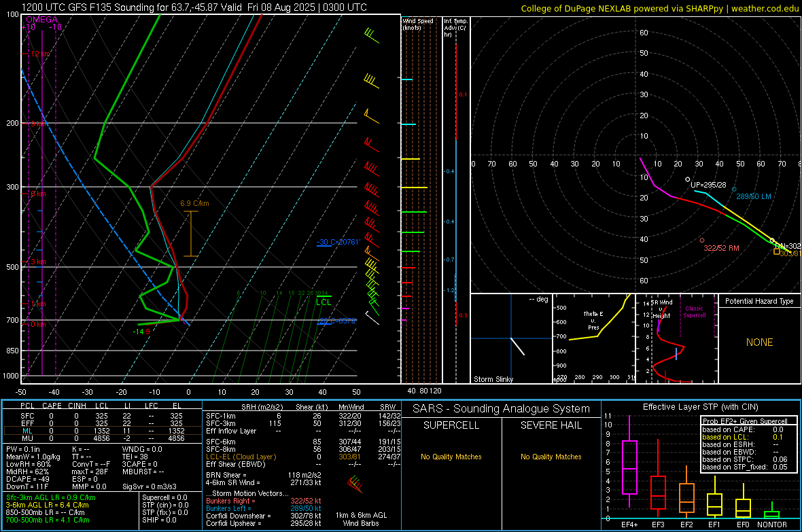Image resolution: width=802 pixels, height=532 pixels.
Task: Click the 289/50 LM storm motion label
Action: (754, 196)
